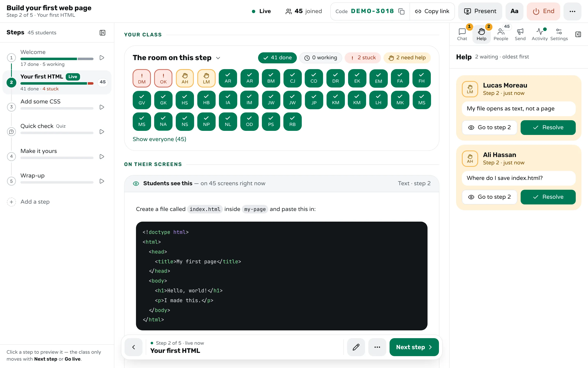The width and height of the screenshot is (588, 368).
Task: Go back to previous step arrow
Action: (x=133, y=347)
